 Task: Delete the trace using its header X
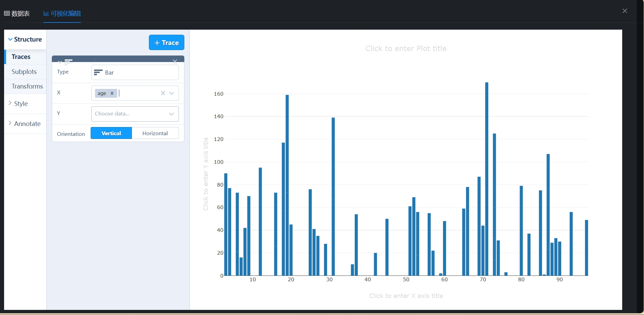point(175,61)
